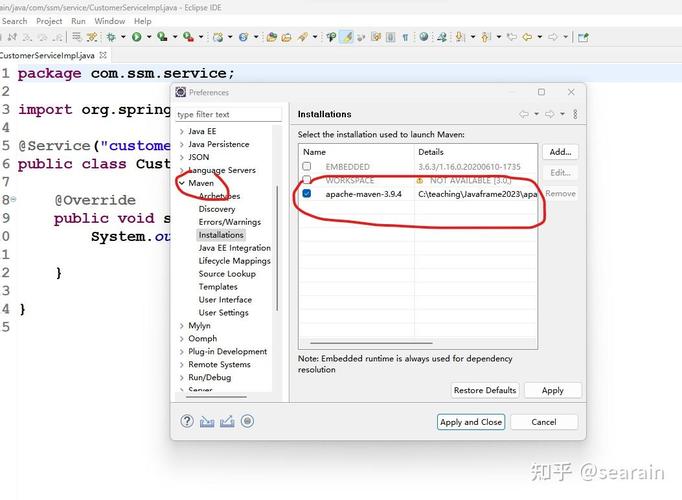Click the Oomph preference recorder icon
Viewport: 682px width, 500px height.
tap(247, 421)
